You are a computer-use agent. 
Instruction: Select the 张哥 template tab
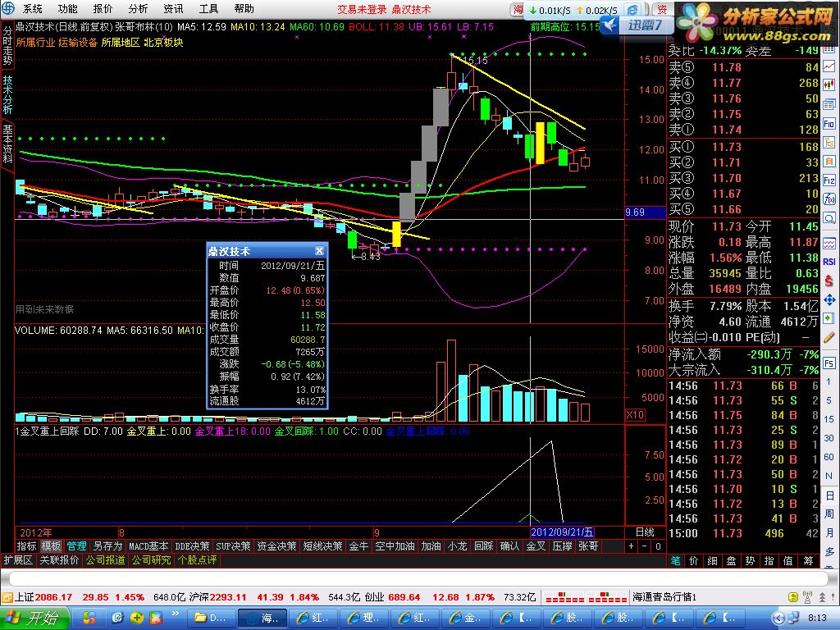588,546
